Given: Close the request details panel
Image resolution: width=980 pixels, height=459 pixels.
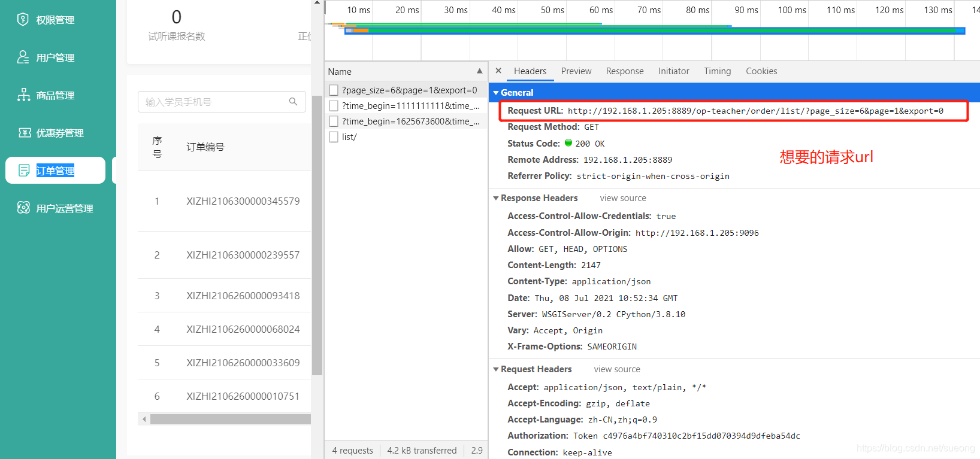Looking at the screenshot, I should click(x=498, y=71).
